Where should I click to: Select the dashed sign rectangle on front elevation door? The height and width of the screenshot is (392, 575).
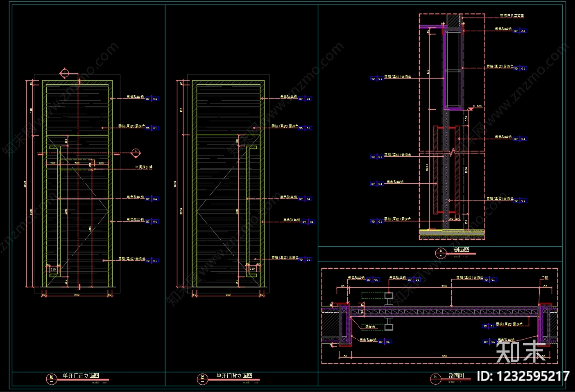77,164
